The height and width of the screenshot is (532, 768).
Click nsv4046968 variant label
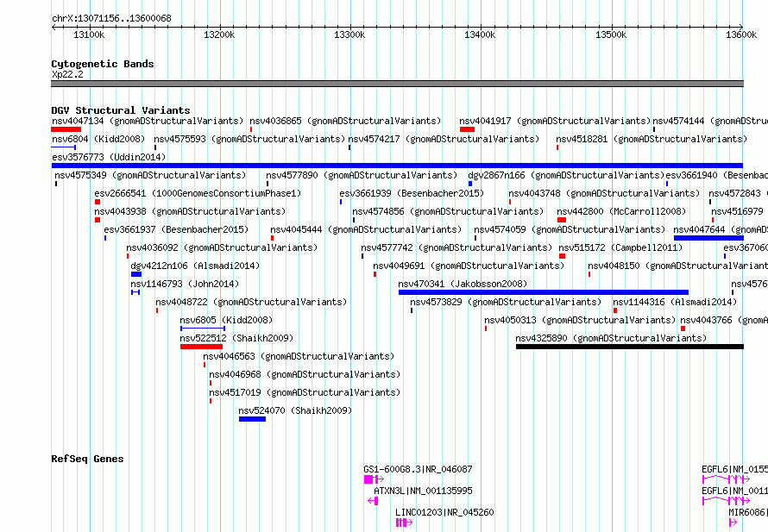click(305, 374)
